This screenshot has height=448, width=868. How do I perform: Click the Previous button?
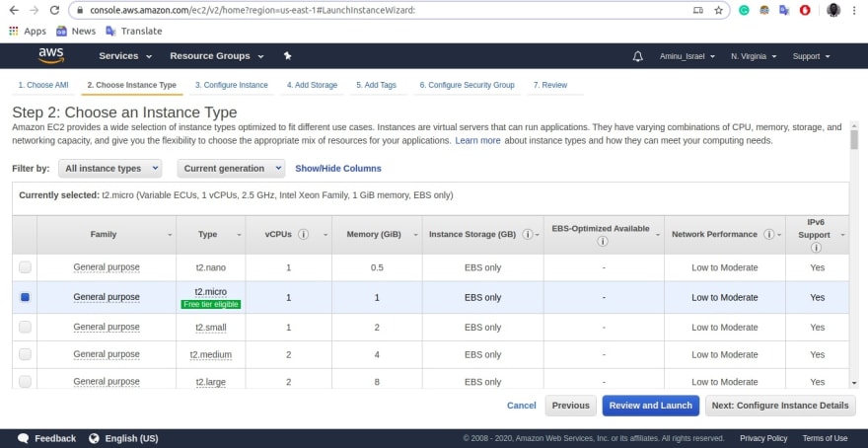click(x=571, y=406)
